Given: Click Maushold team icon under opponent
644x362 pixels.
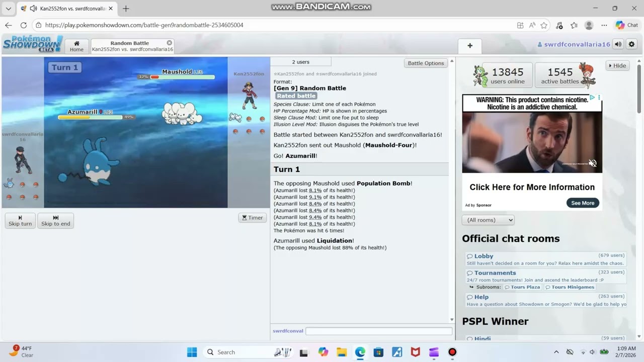Looking at the screenshot, I should pos(235,118).
